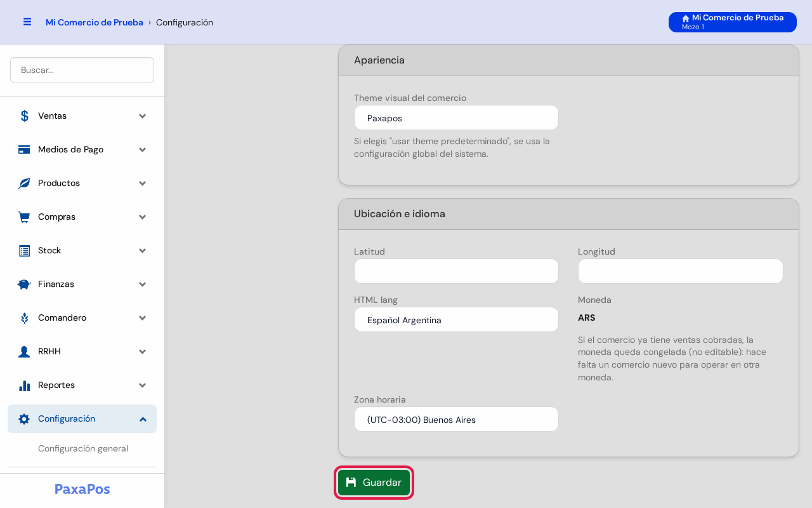
Task: Click the RRHH person icon
Action: pyautogui.click(x=24, y=352)
